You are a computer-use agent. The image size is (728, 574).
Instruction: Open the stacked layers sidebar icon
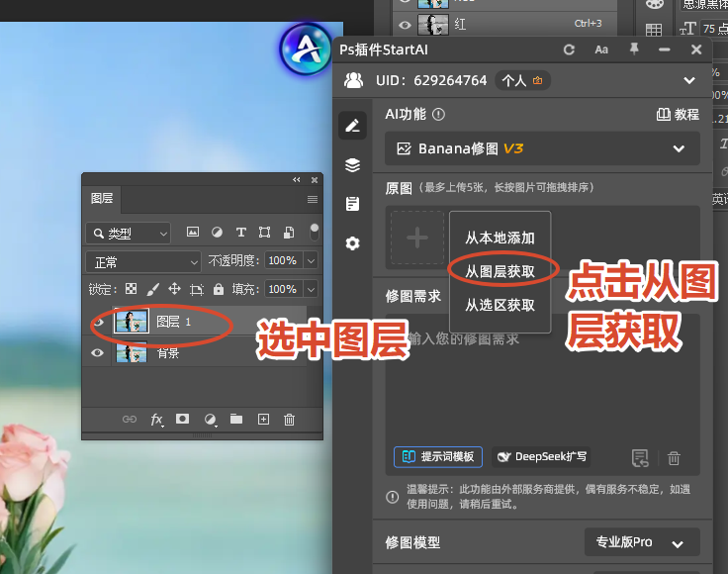coord(352,165)
